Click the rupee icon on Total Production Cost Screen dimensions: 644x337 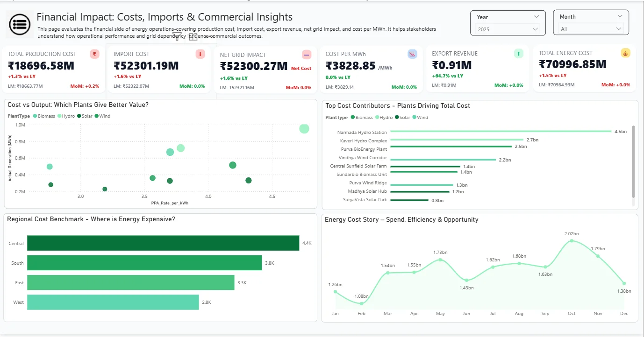click(94, 54)
